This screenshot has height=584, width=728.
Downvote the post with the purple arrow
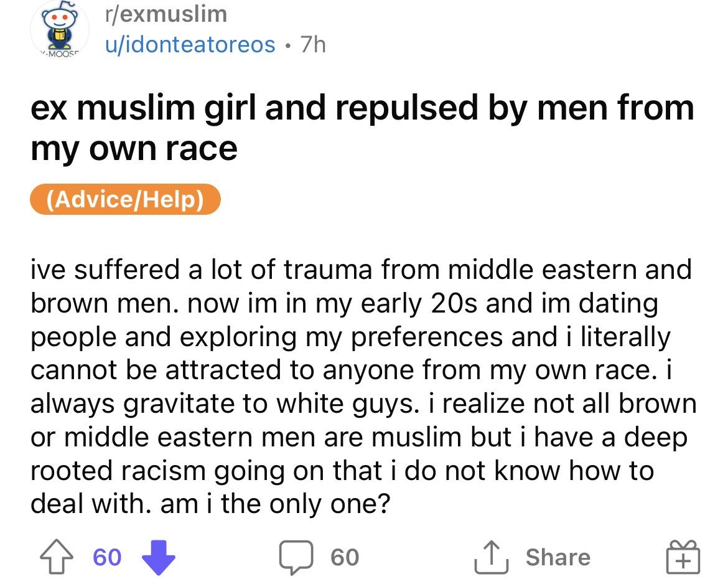click(158, 557)
